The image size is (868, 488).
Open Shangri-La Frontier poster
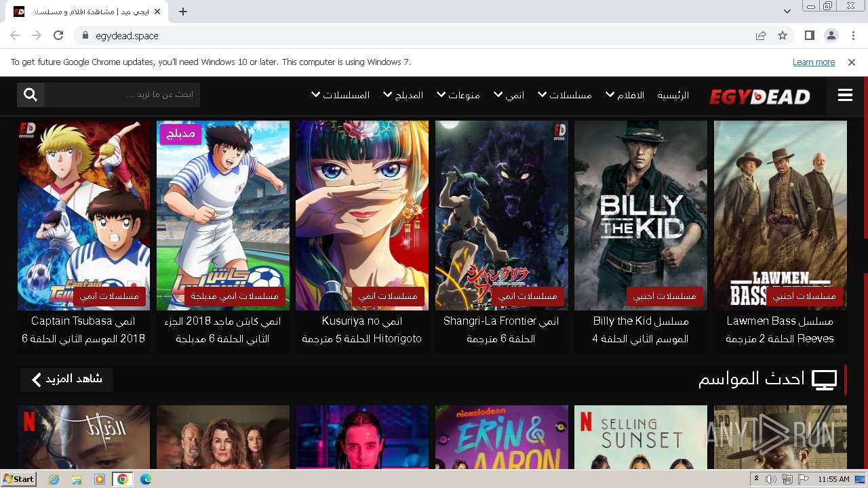[502, 216]
